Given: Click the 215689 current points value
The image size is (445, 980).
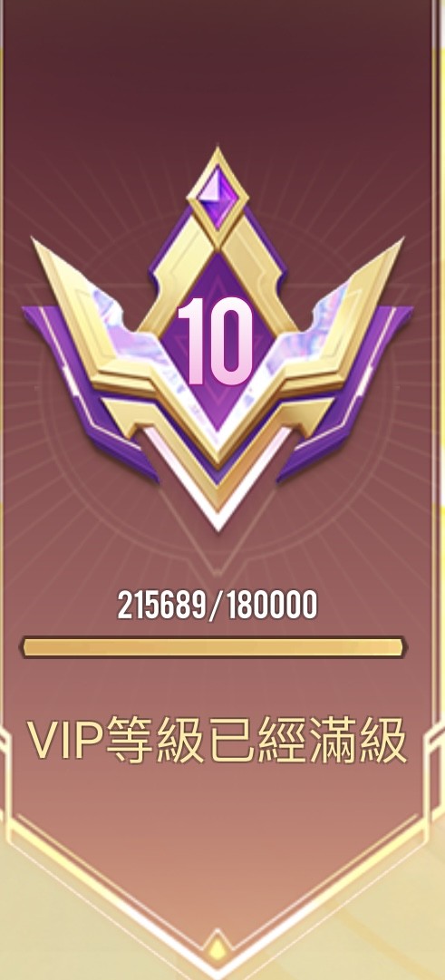Looking at the screenshot, I should coord(160,606).
